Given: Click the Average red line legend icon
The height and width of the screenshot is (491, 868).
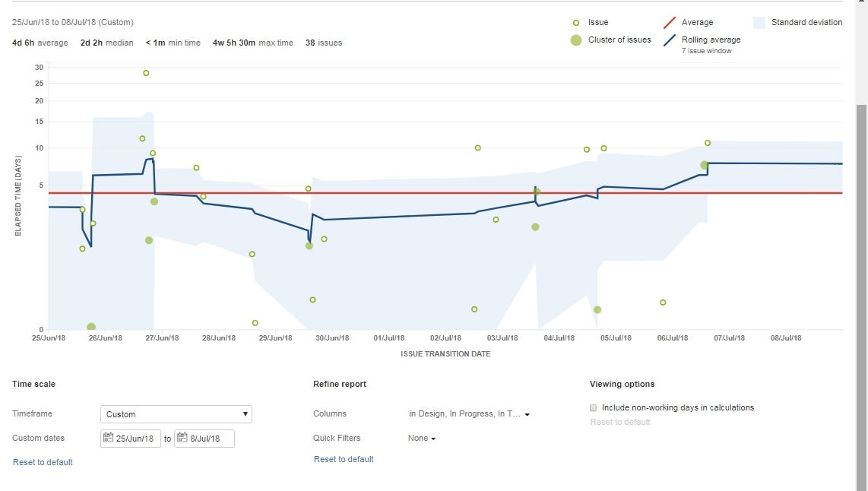Looking at the screenshot, I should click(x=670, y=23).
